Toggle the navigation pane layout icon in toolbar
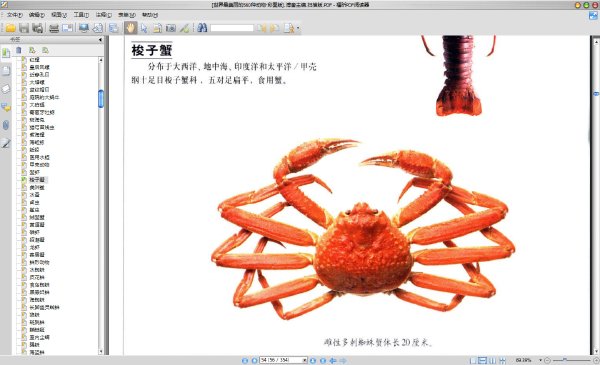The height and width of the screenshot is (365, 600). 113,28
